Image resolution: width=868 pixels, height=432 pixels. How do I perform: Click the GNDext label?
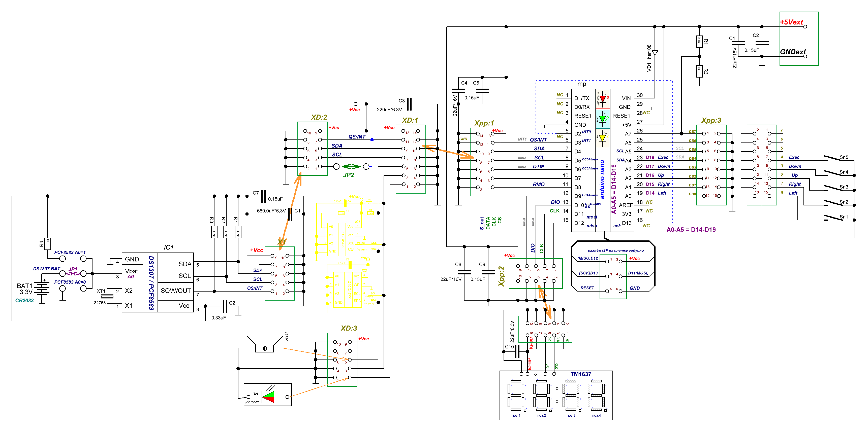pos(793,52)
